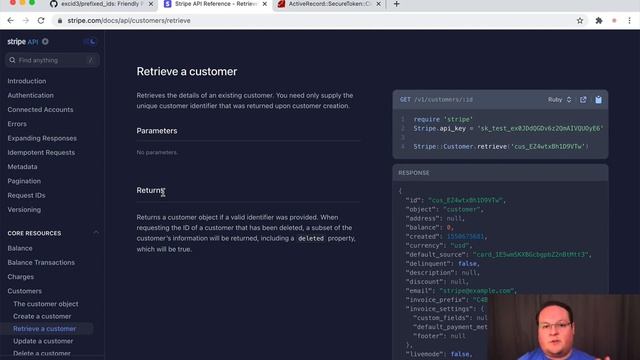The height and width of the screenshot is (360, 640).
Task: Open Charges in sidebar
Action: coord(20,277)
